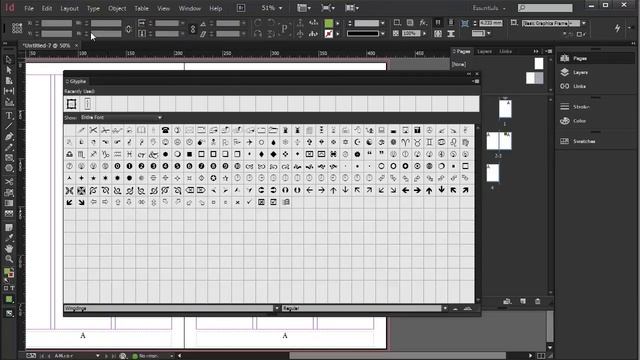Open the Layout menu
640x360 pixels.
(x=69, y=8)
